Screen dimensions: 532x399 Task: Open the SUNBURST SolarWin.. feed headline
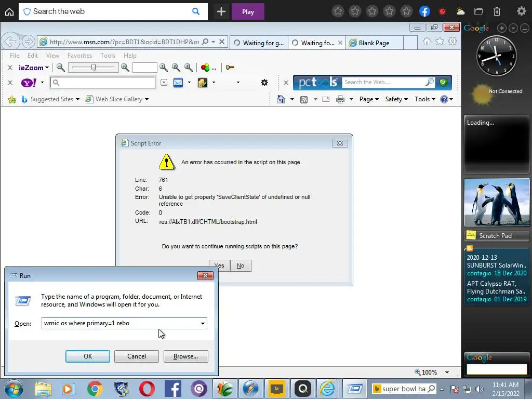coord(496,262)
